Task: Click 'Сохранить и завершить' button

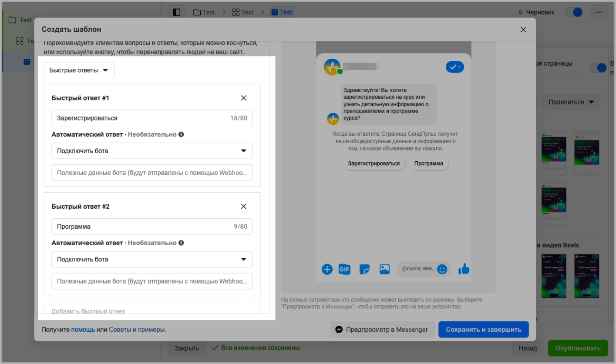Action: click(x=483, y=329)
